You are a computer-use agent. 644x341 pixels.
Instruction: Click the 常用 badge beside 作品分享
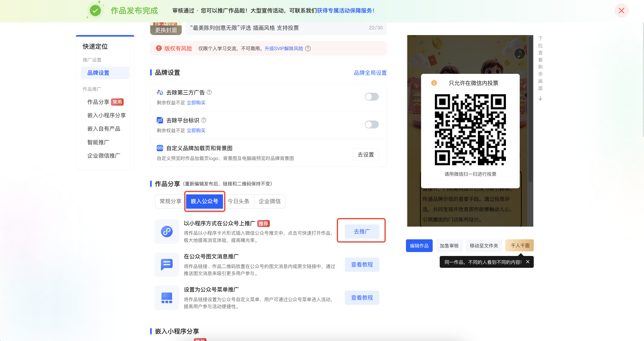(117, 102)
